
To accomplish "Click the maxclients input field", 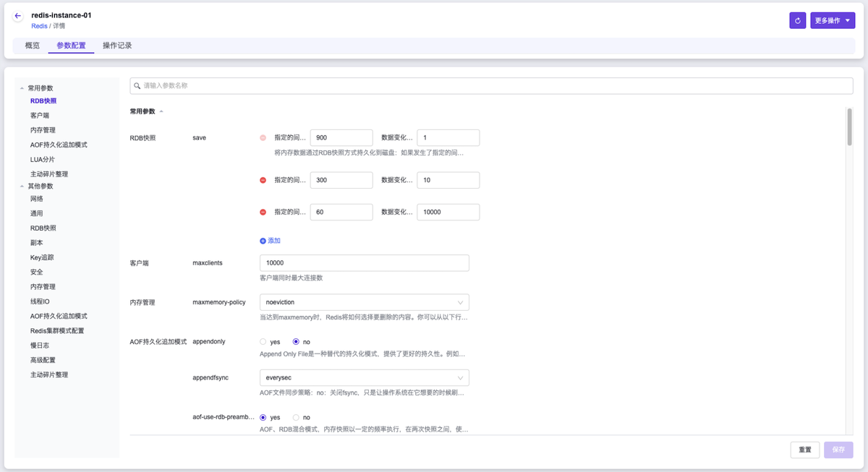I will (x=364, y=263).
